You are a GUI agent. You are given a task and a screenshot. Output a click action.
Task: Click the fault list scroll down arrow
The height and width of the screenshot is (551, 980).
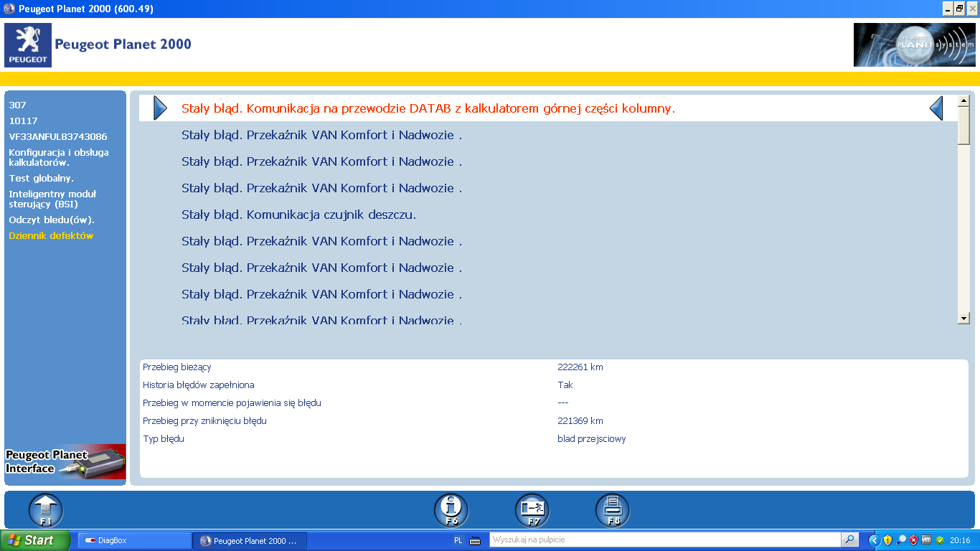pyautogui.click(x=963, y=318)
